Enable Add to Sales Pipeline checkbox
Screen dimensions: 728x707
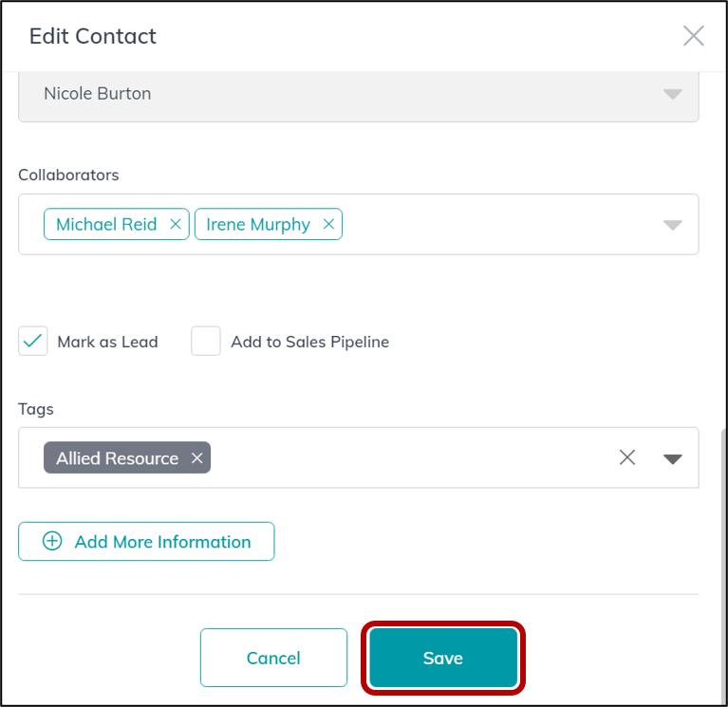tap(206, 342)
